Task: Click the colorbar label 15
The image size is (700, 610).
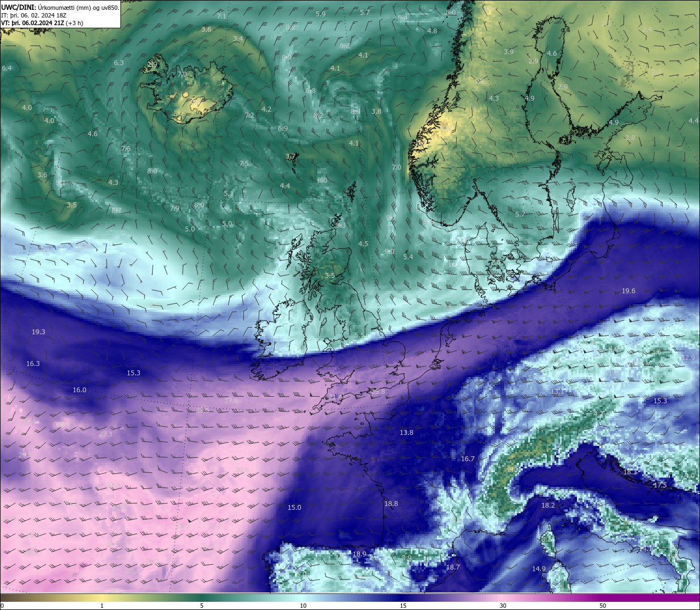Action: click(403, 606)
